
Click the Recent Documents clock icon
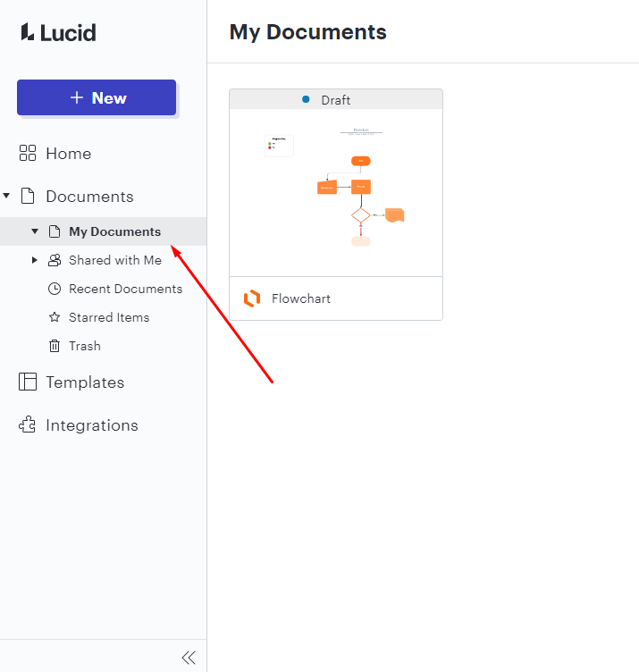click(55, 289)
